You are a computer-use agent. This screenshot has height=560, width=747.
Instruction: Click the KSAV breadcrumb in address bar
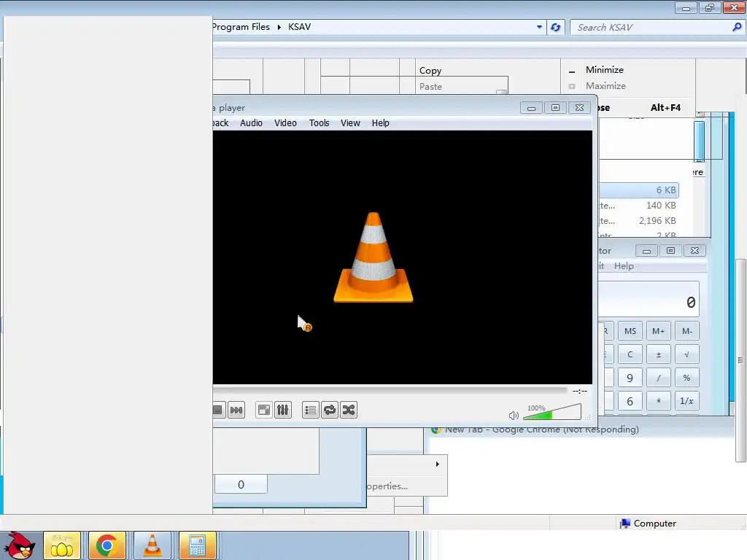pyautogui.click(x=299, y=27)
